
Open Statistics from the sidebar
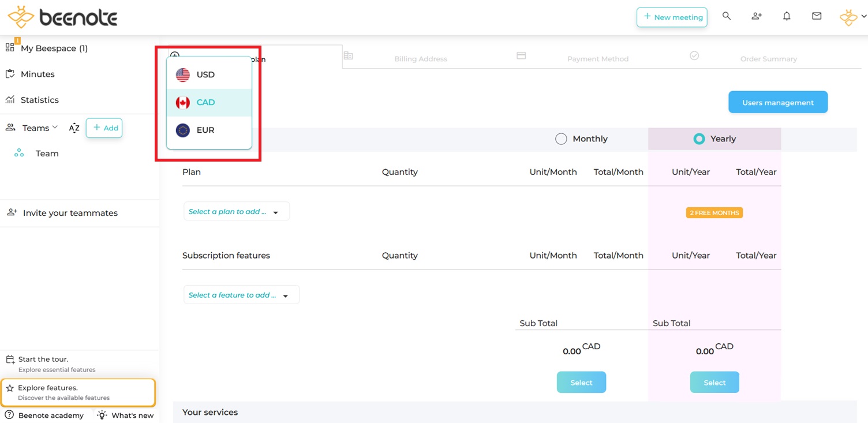[x=39, y=100]
